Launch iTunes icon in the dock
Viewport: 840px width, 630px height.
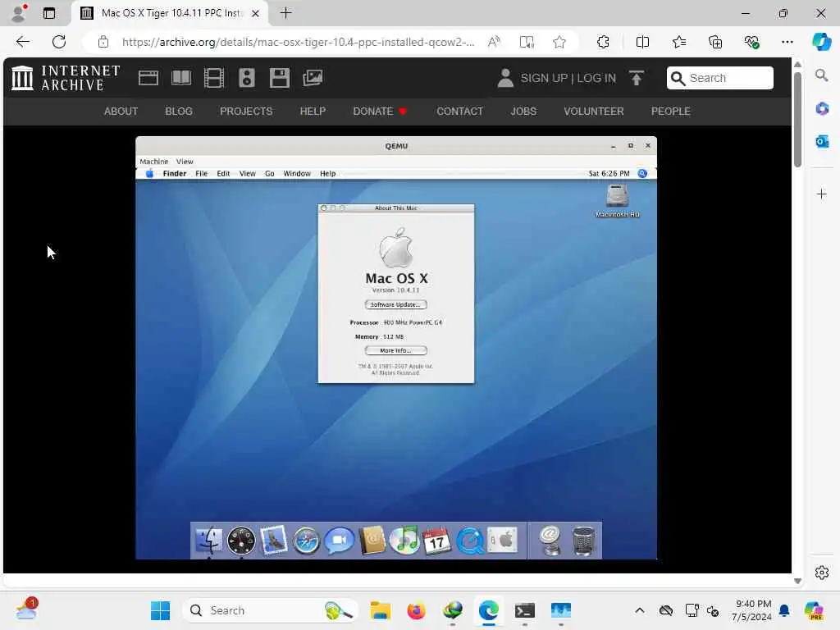point(404,540)
